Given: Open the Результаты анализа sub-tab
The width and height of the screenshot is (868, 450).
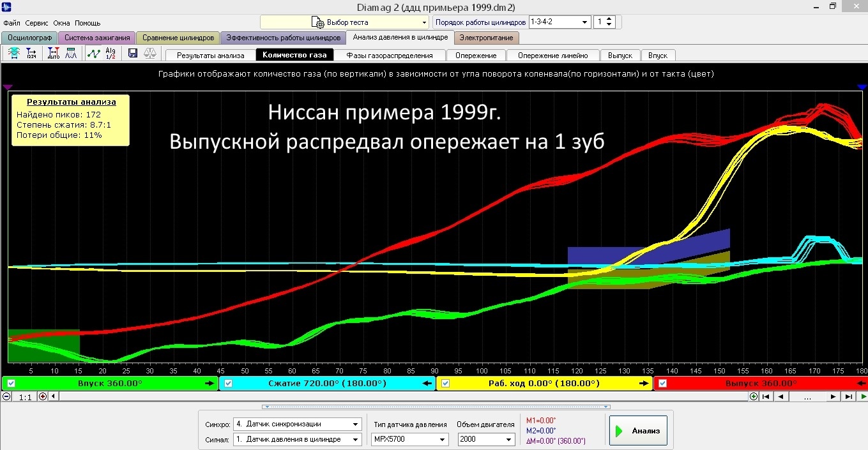Looking at the screenshot, I should (210, 56).
